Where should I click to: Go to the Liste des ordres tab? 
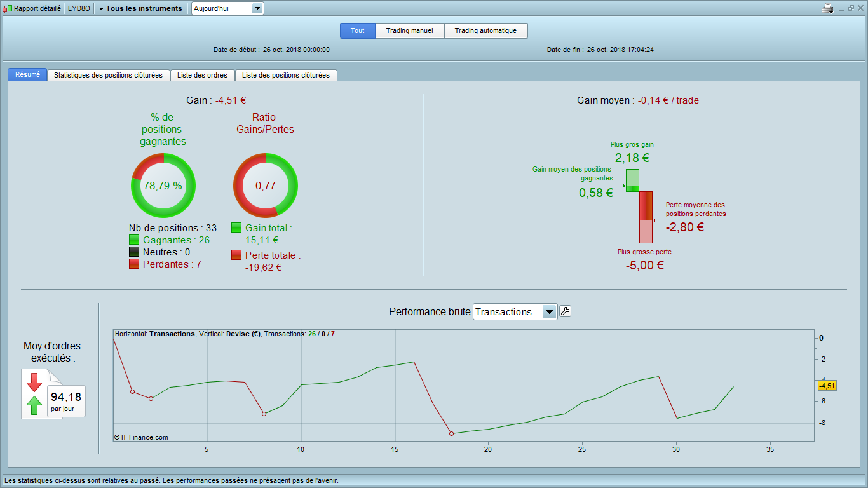[x=203, y=75]
